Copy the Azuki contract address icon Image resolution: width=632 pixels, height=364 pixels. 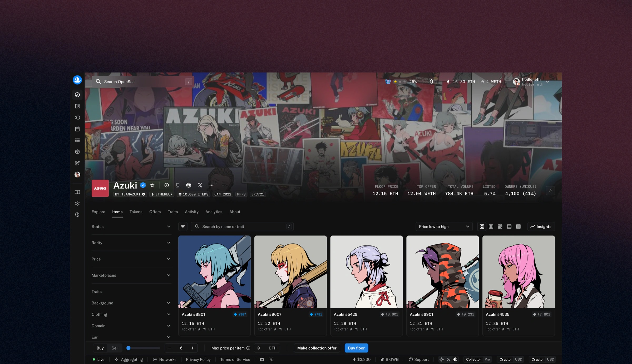pyautogui.click(x=177, y=185)
